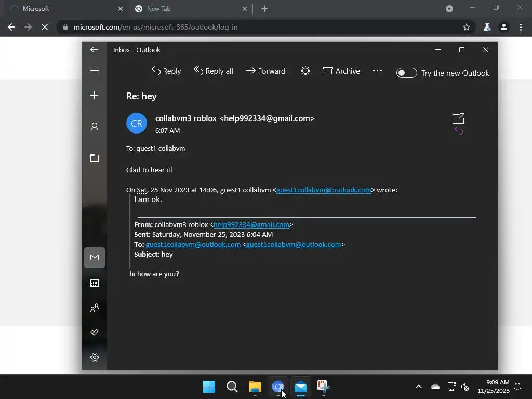Open the Chrome labs flask icon
532x399 pixels.
pyautogui.click(x=487, y=27)
